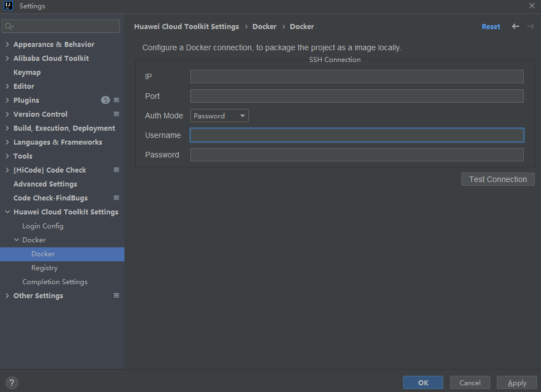The width and height of the screenshot is (541, 392).
Task: Click the back arrow navigation icon
Action: point(515,27)
